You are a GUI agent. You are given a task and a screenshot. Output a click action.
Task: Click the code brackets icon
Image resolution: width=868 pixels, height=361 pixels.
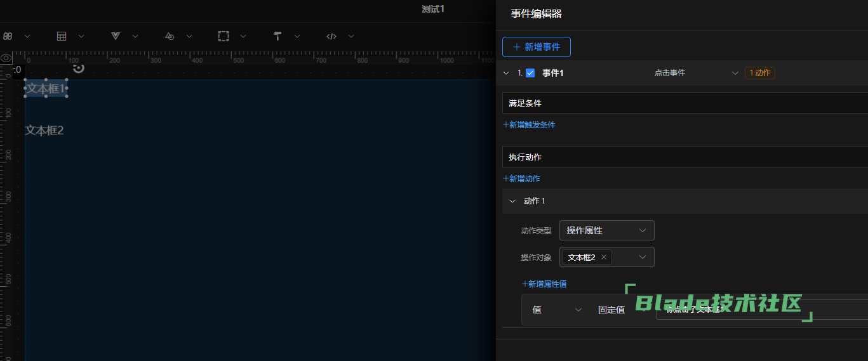coord(331,36)
